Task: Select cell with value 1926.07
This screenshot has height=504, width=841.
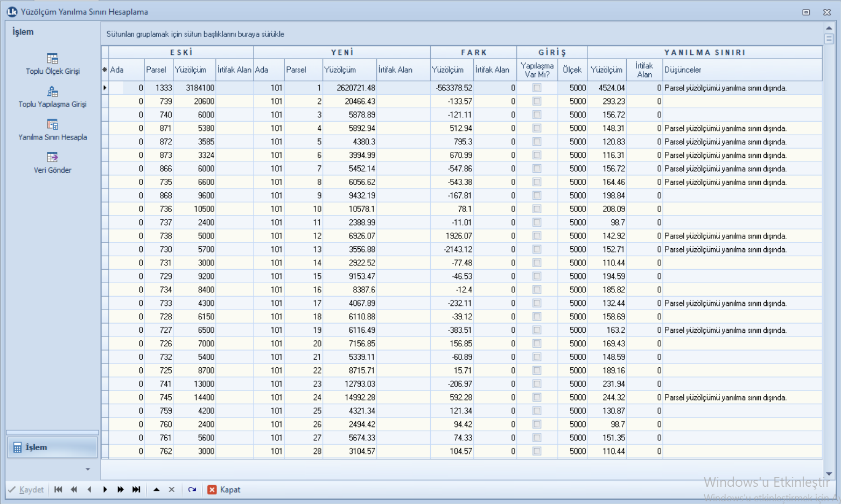Action: [x=452, y=236]
